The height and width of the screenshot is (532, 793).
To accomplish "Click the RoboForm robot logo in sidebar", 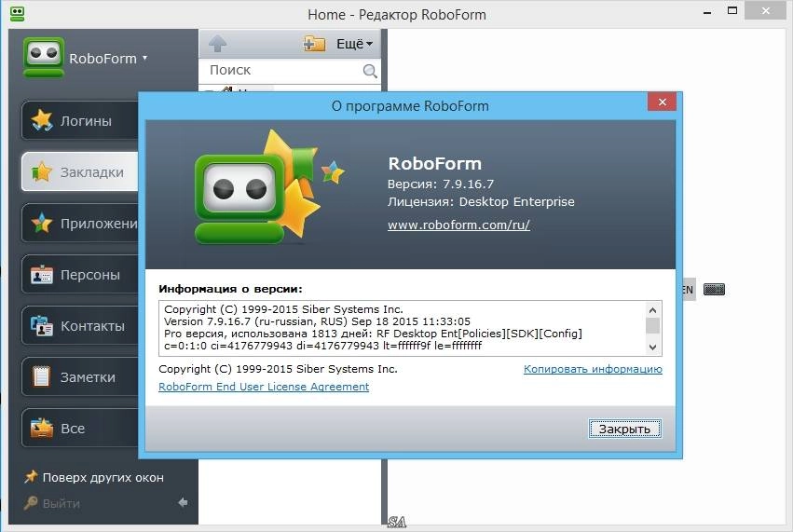I will click(x=44, y=57).
